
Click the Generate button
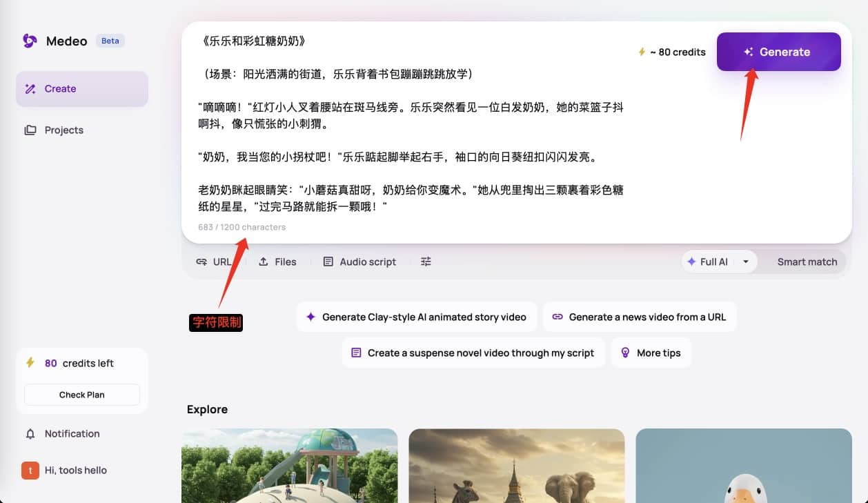778,52
